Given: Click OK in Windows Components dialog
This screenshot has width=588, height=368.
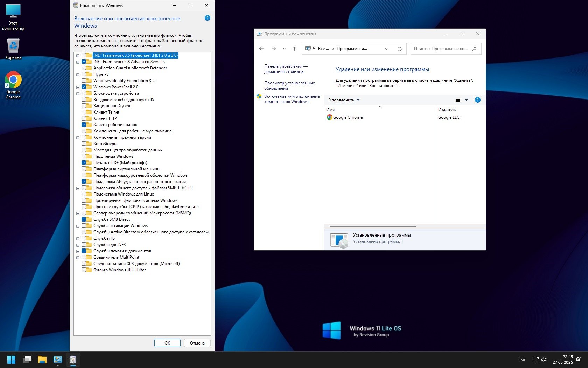Looking at the screenshot, I should (167, 343).
